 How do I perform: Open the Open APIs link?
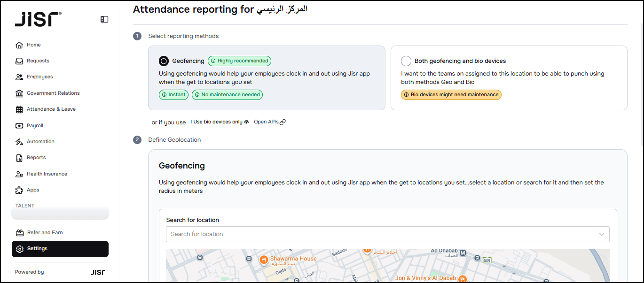pos(269,122)
